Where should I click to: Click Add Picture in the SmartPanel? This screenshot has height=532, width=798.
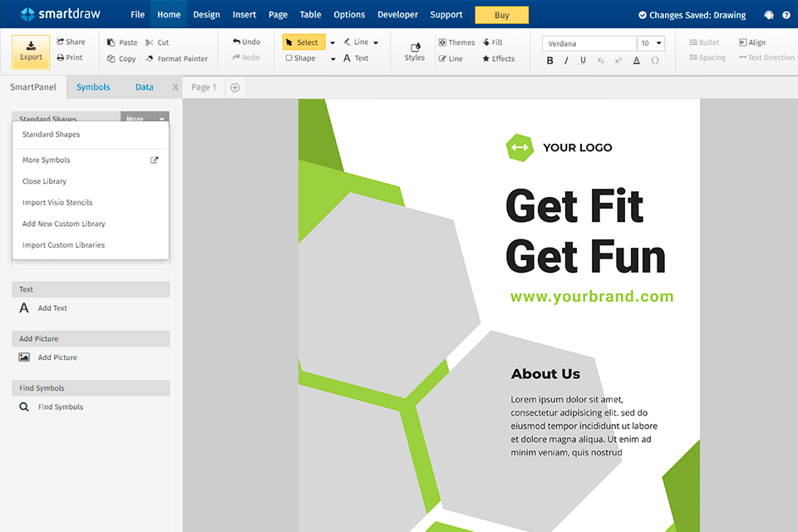click(57, 357)
